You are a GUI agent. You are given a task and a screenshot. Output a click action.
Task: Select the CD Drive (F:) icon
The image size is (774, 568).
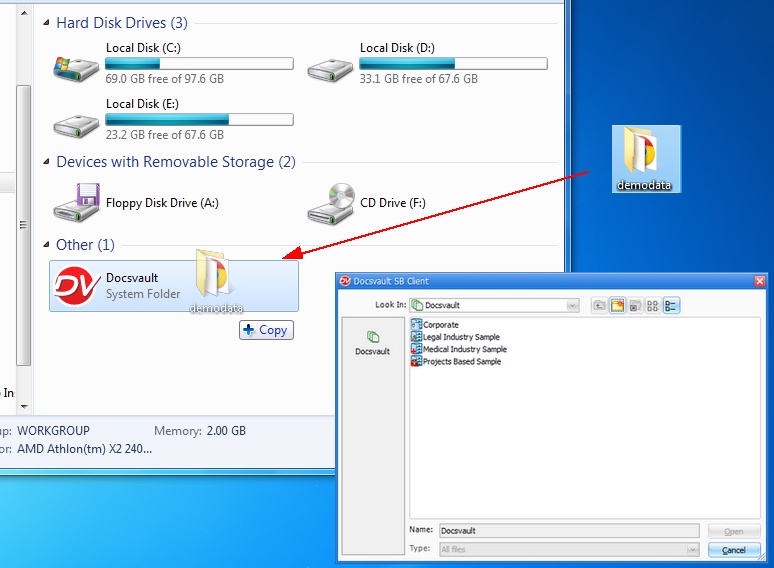click(x=331, y=203)
